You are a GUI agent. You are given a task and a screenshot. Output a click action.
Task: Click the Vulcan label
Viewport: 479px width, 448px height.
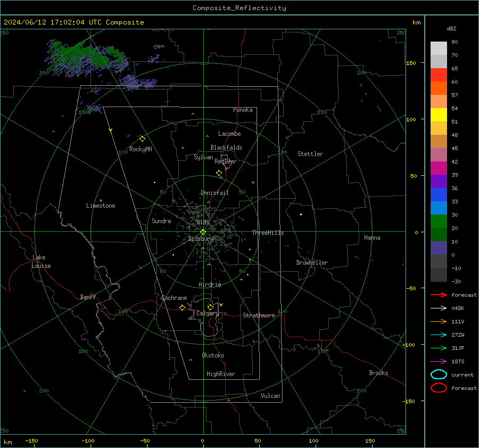coord(270,396)
